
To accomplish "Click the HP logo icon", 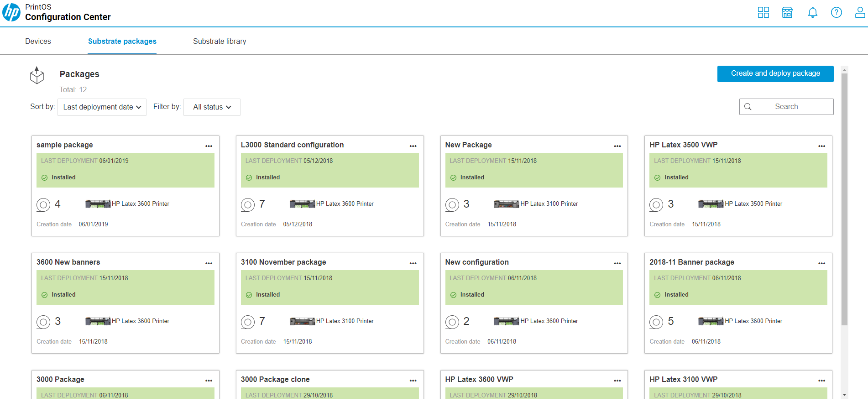I will coord(11,12).
